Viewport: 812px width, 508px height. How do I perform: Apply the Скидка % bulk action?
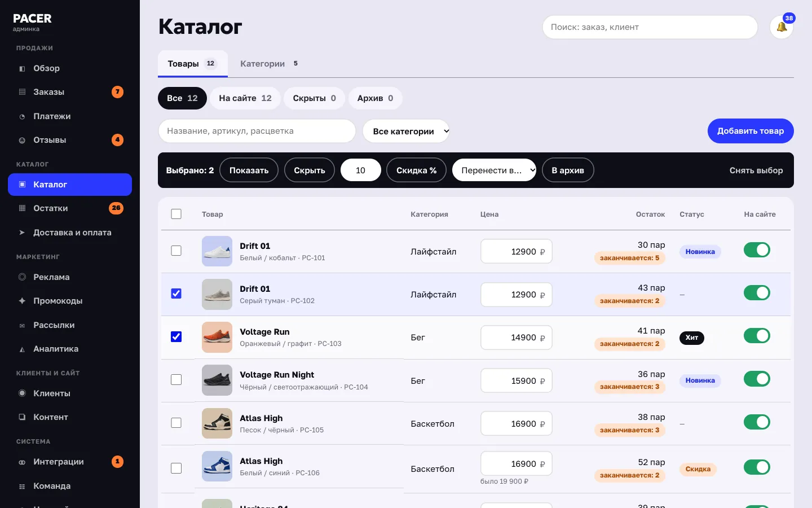(416, 170)
